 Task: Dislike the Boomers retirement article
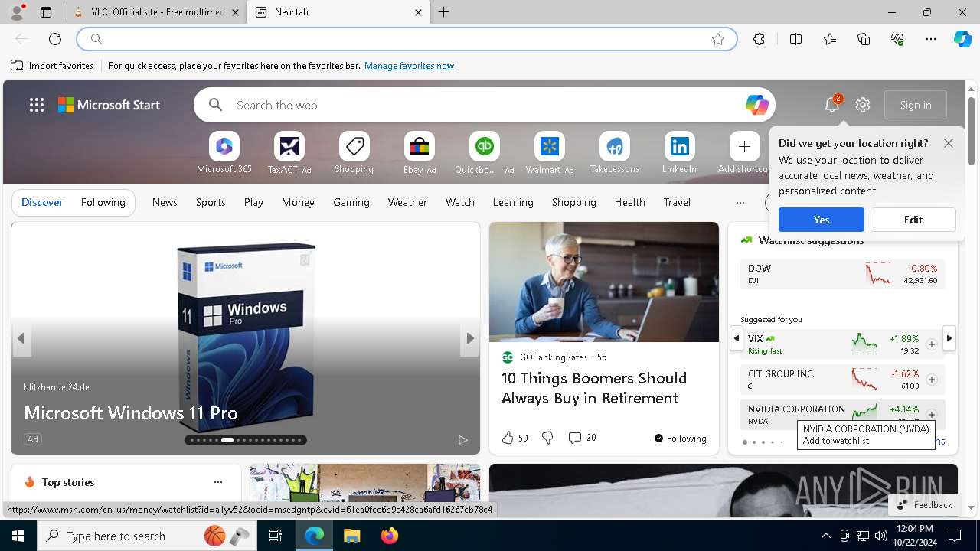pyautogui.click(x=547, y=438)
